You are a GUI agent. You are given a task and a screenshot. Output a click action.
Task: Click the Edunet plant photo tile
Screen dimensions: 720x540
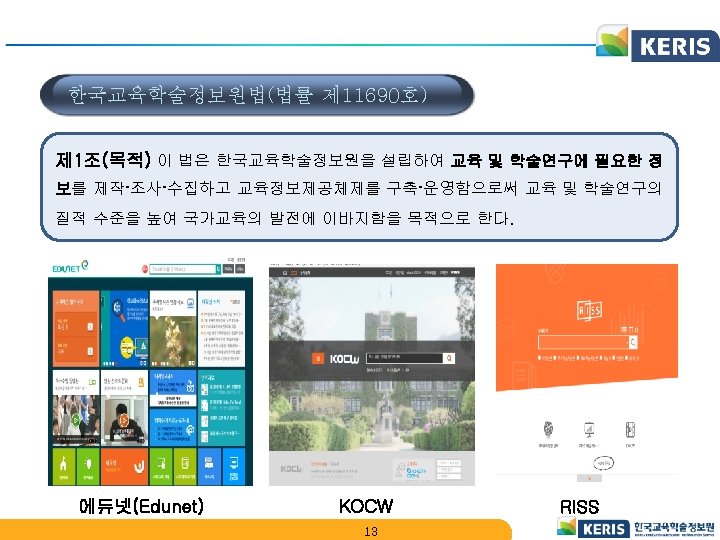(173, 328)
